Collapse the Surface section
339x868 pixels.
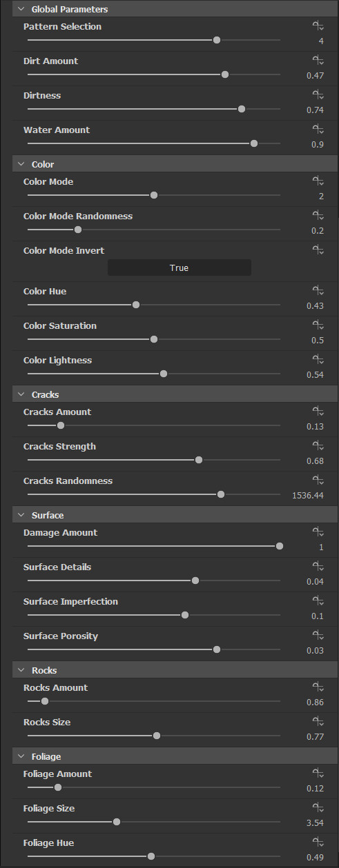[x=21, y=515]
